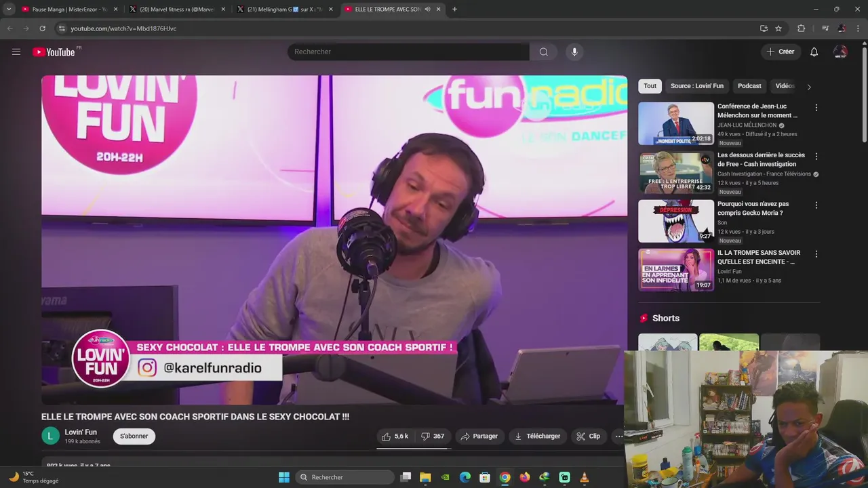Open 'IL LA TROMPE SANS SAVOIR' video title
868x488 pixels.
759,257
